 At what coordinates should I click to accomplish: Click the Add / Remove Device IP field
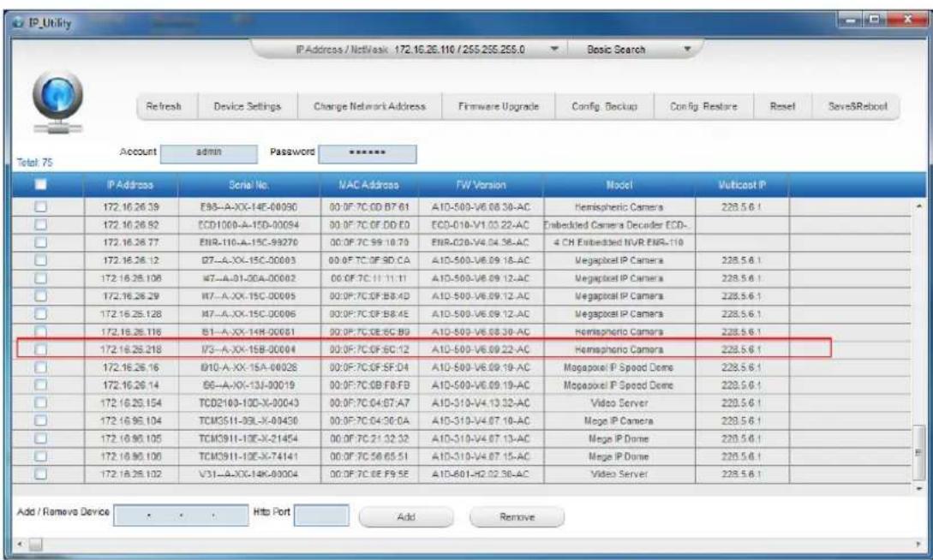tap(181, 515)
